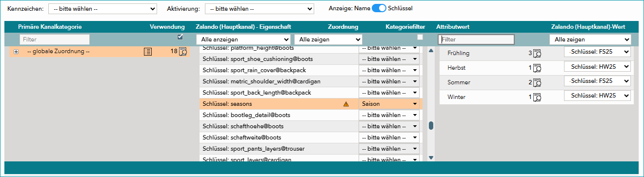Image resolution: width=644 pixels, height=177 pixels.
Task: Toggle the Anzeige Name/Schlüssel switch
Action: tap(379, 9)
